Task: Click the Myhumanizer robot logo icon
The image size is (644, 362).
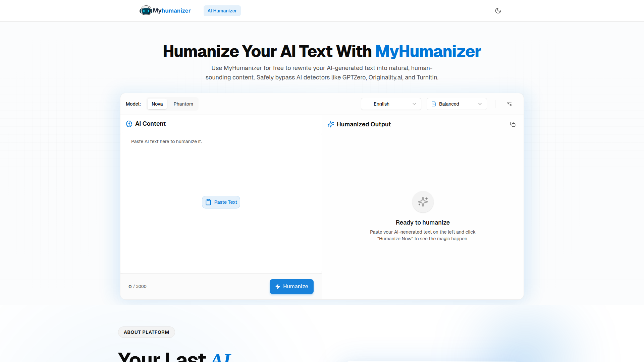Action: click(146, 10)
